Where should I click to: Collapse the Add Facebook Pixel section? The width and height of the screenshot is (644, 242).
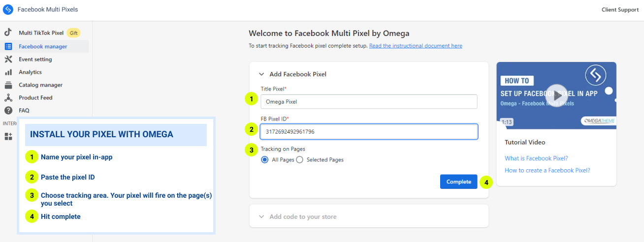(x=261, y=74)
